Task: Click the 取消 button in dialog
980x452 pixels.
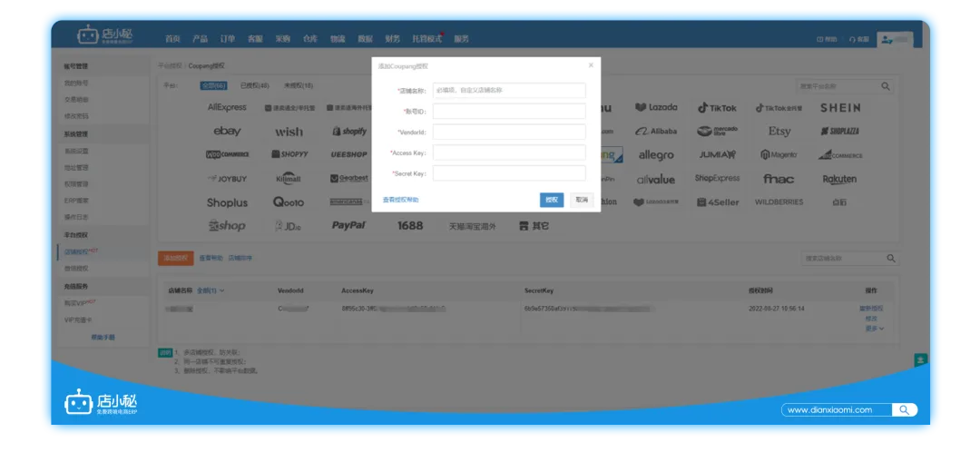Action: coord(582,200)
